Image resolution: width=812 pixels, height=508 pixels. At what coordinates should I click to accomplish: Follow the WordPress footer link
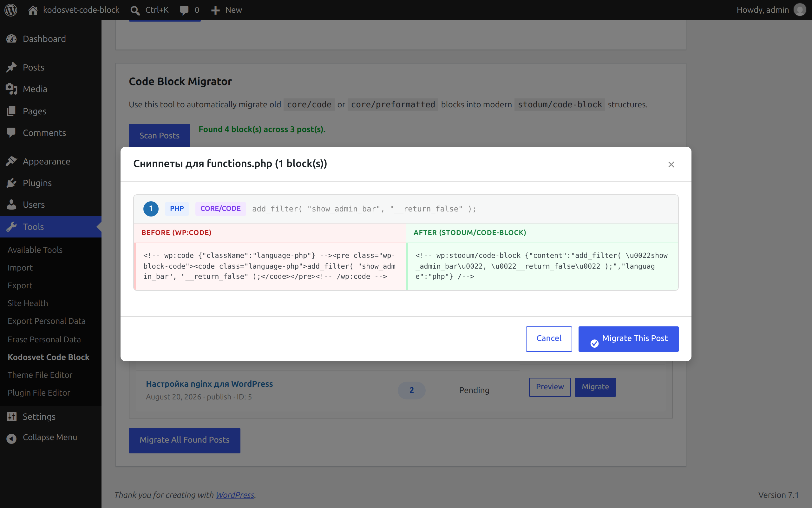coord(235,495)
